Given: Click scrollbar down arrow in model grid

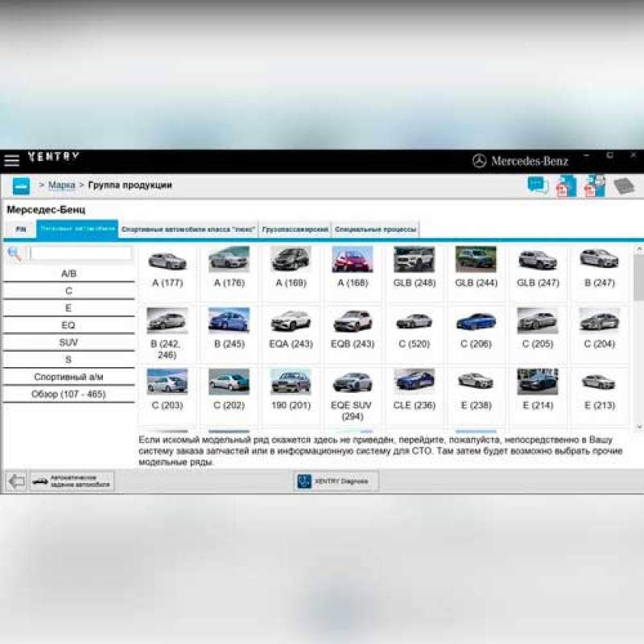Looking at the screenshot, I should pos(639,427).
